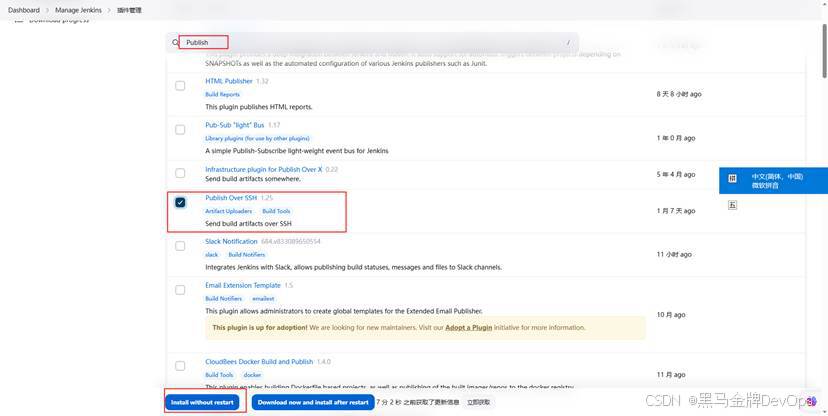This screenshot has width=828, height=416.
Task: Check Infrastructure plugin for Publish Over X
Action: (180, 173)
